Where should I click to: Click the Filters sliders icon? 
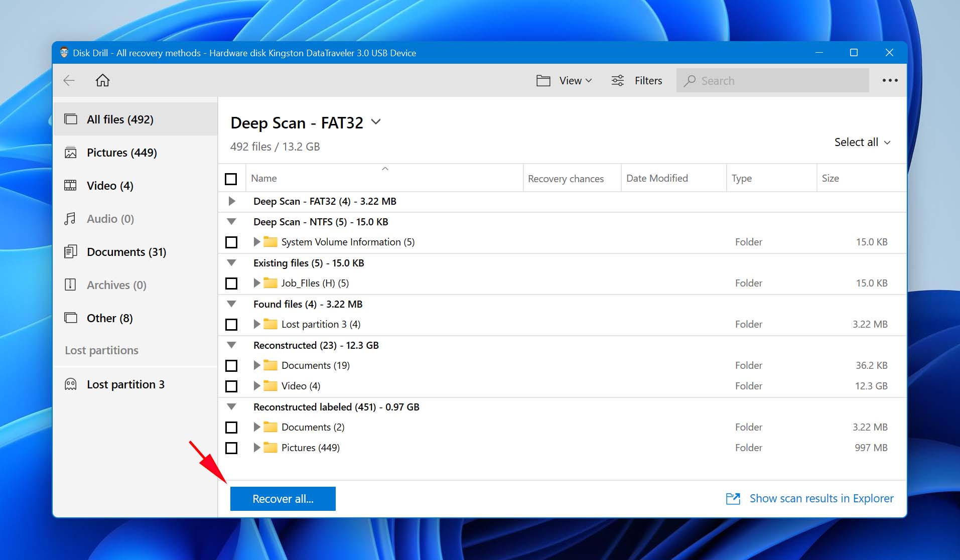[618, 80]
